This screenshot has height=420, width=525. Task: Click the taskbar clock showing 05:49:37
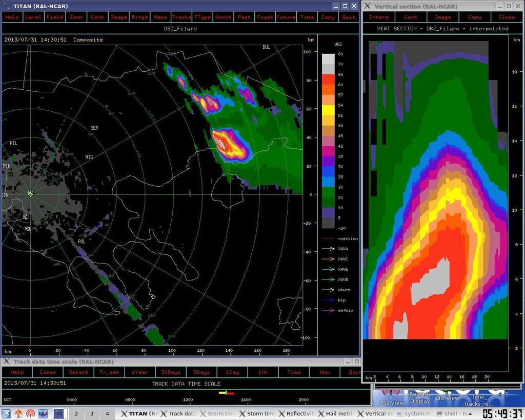point(502,414)
